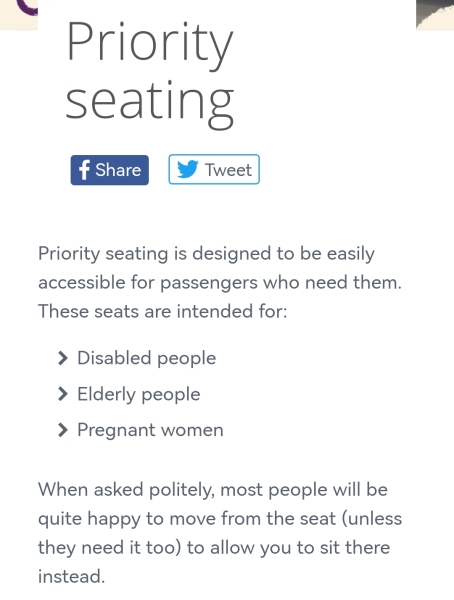Click the chevron beside Elderly people
Viewport: 454px width, 600px height.
click(62, 394)
